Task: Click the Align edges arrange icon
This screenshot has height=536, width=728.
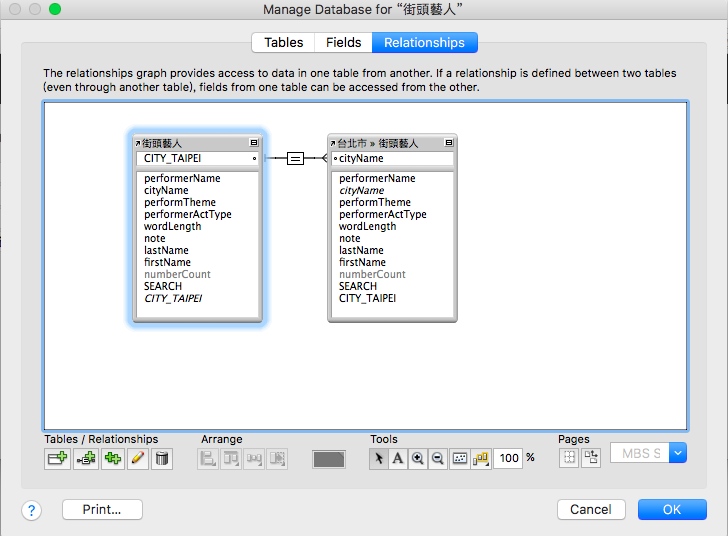Action: [x=208, y=458]
